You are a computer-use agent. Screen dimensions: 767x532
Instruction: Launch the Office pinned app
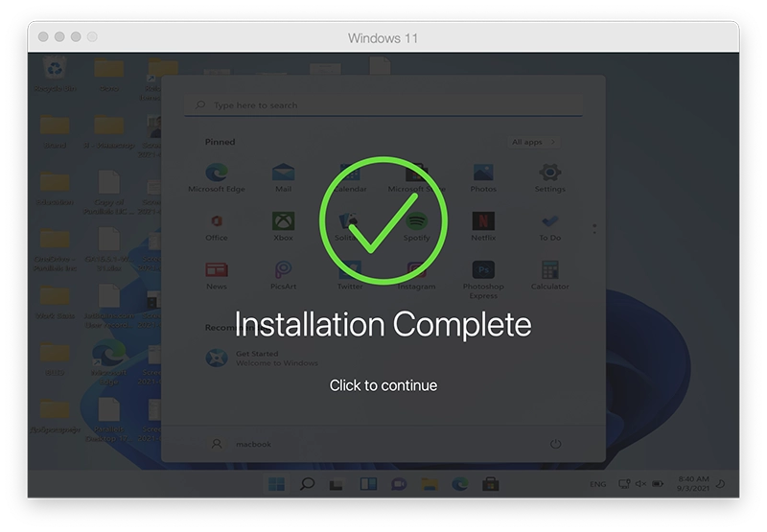click(x=217, y=226)
